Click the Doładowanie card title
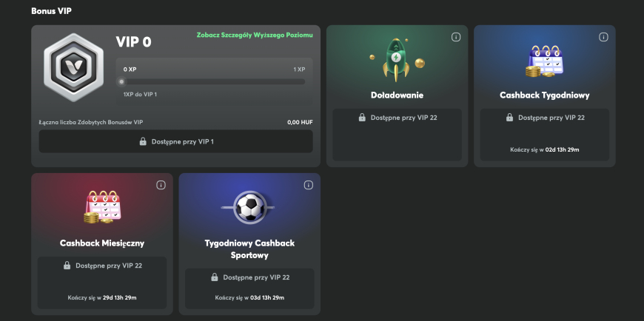The height and width of the screenshot is (321, 644). click(398, 95)
